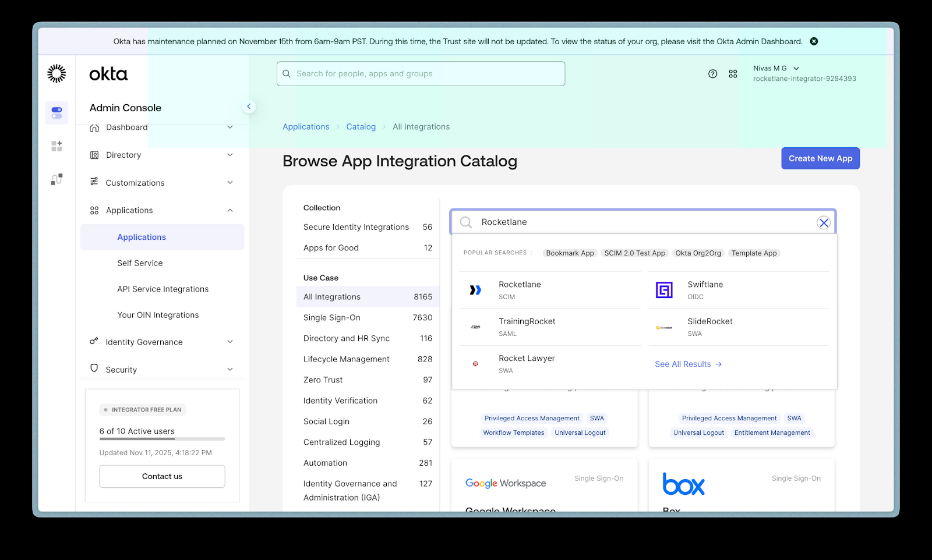Click the Swiftlane app logo icon

tap(664, 290)
